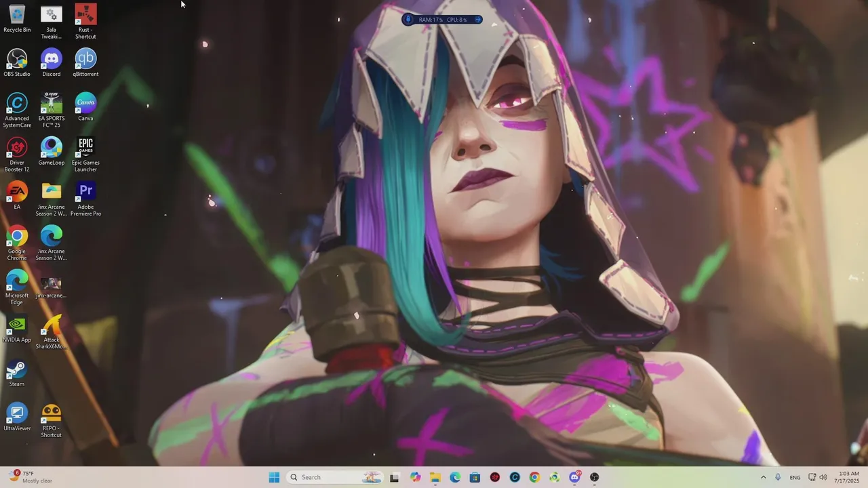Click the microphone tray icon
Screen dimensions: 868x488
(778, 477)
